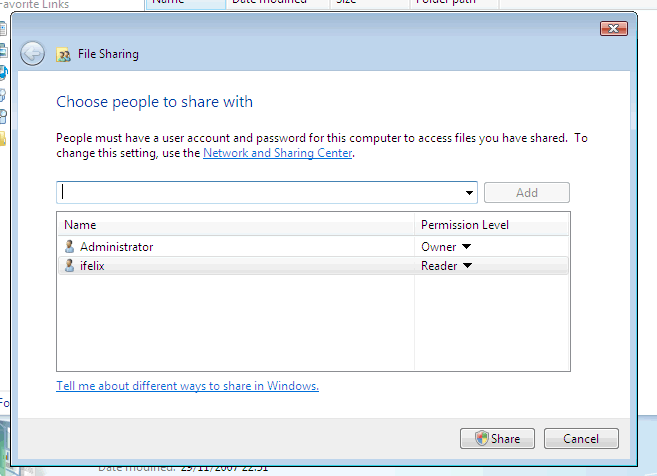Screen dimensions: 657x476
Task: Open the Owner permission dropdown for Administrator
Action: (x=466, y=247)
